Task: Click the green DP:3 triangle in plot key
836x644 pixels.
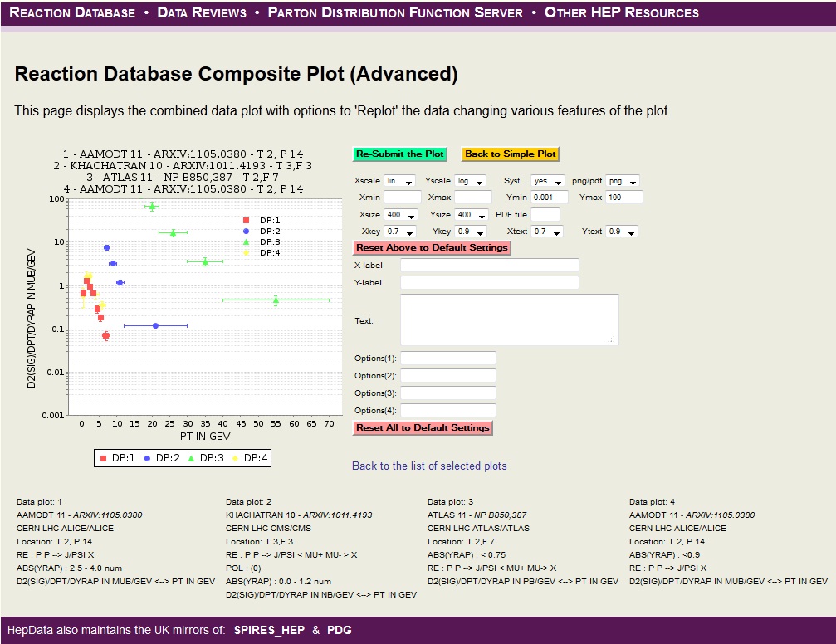Action: (x=247, y=242)
